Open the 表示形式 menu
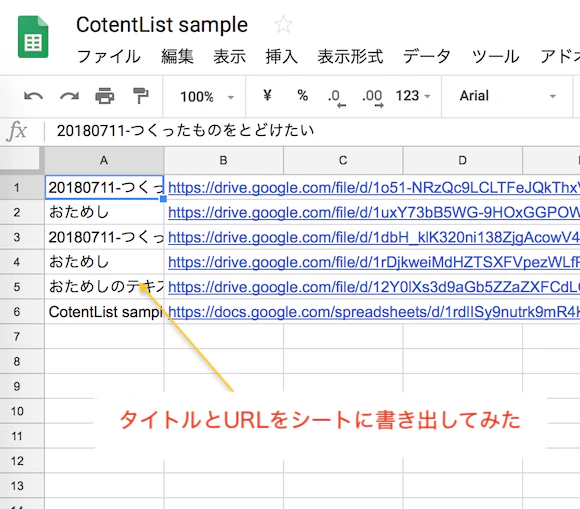 (350, 57)
